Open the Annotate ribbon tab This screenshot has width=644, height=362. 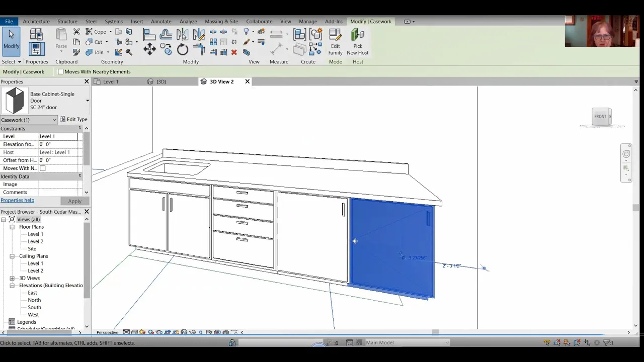pos(161,22)
